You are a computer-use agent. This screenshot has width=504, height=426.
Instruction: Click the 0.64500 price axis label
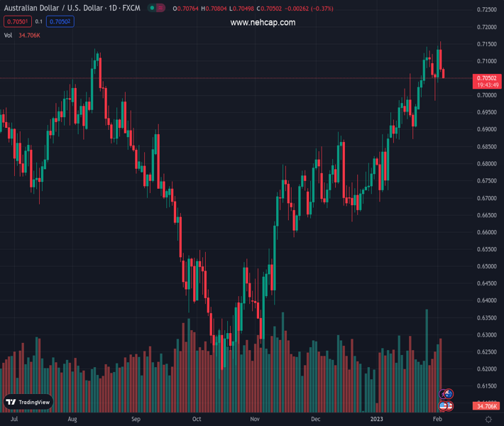click(x=487, y=283)
